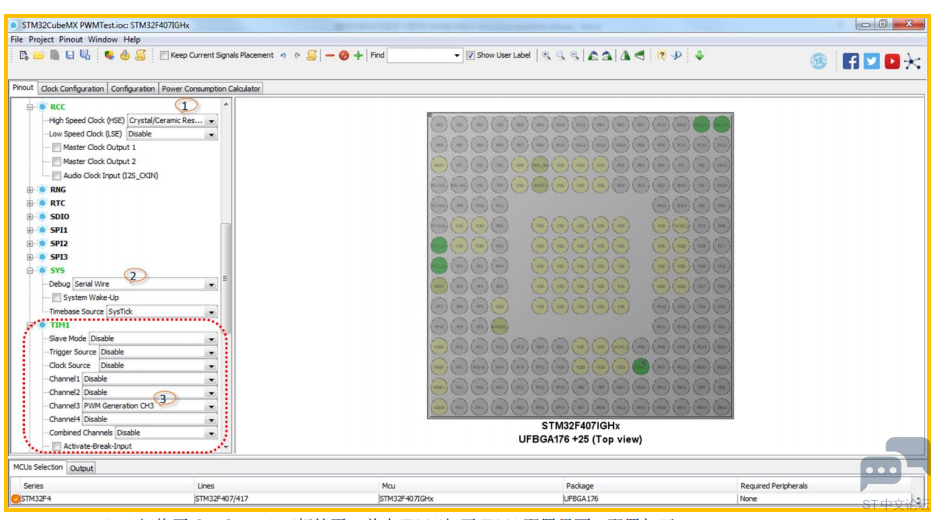Switch to the Clock Configuration tab

pyautogui.click(x=72, y=89)
